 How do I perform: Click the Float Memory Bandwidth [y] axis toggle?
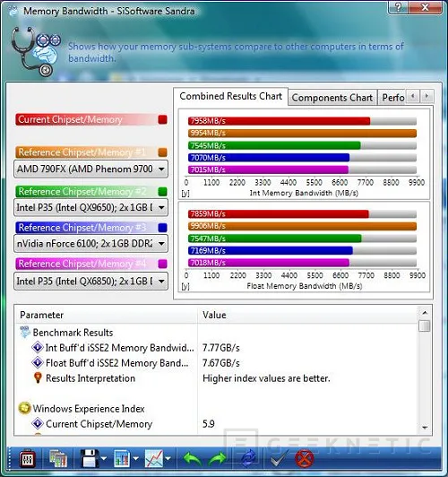tap(185, 287)
